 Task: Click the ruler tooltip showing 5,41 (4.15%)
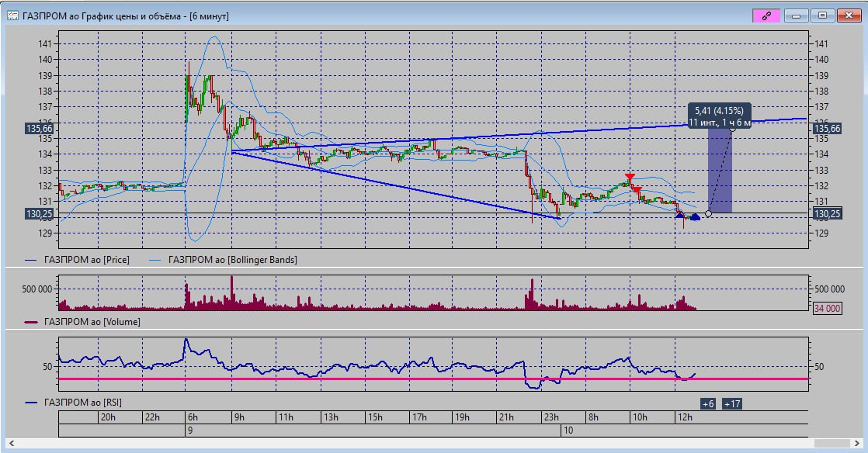pos(719,116)
